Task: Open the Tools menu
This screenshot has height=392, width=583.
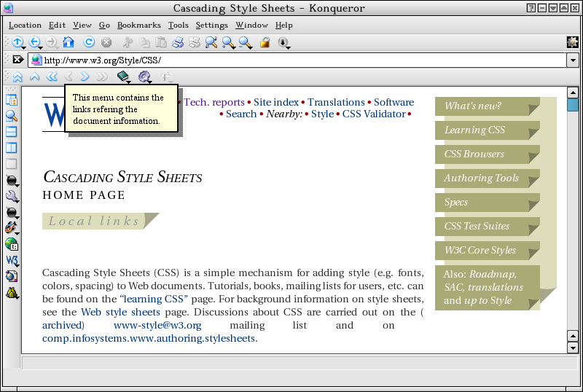Action: (178, 25)
